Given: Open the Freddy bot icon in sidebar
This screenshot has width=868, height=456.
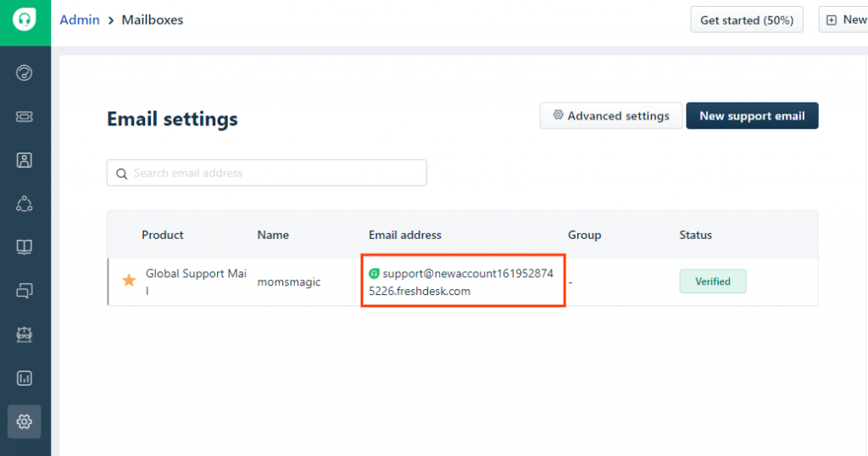Looking at the screenshot, I should (25, 334).
